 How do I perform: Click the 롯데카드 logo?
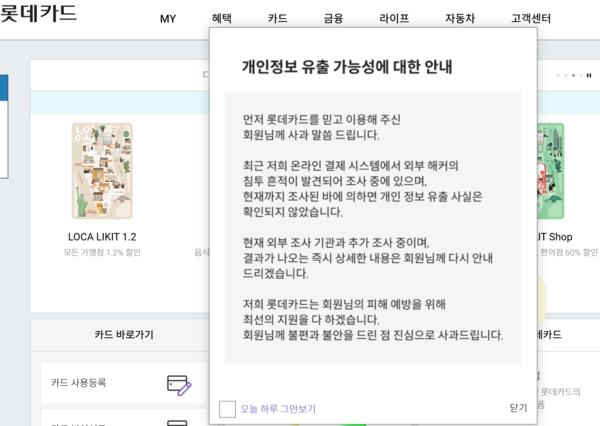point(38,13)
